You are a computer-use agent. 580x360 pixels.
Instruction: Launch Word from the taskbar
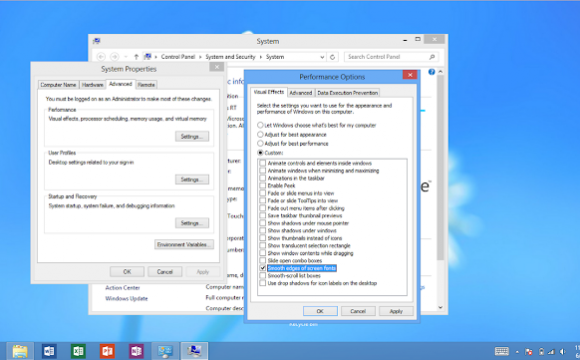[x=49, y=351]
